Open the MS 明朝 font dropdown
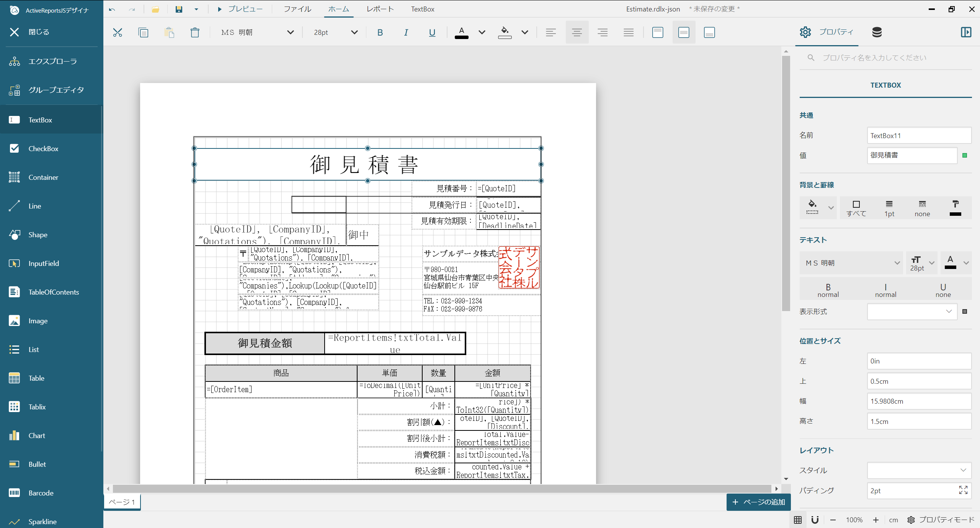 pyautogui.click(x=257, y=33)
